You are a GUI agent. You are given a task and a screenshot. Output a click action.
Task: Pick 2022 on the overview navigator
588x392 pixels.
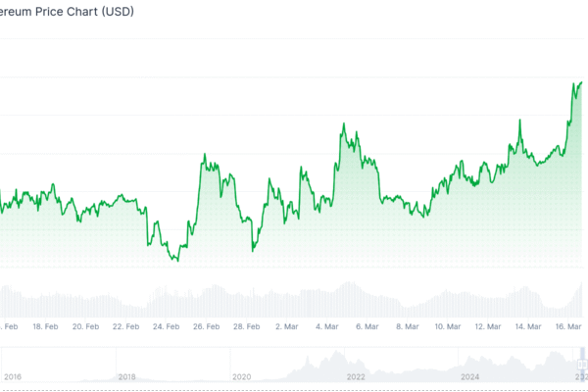356,376
